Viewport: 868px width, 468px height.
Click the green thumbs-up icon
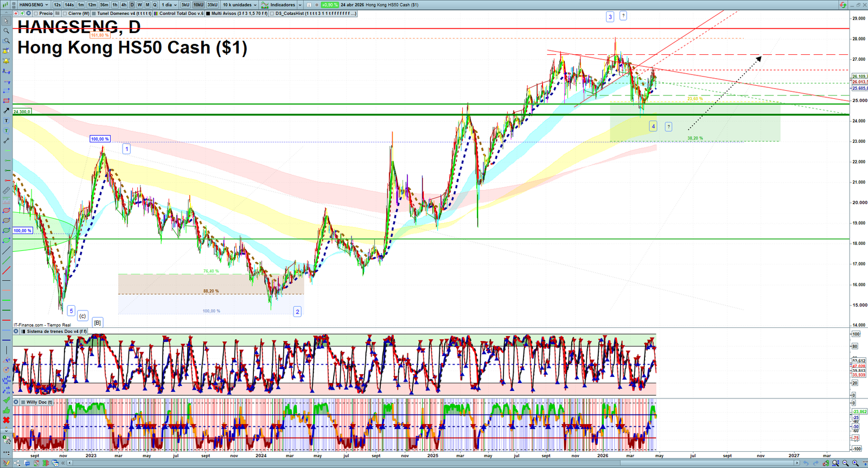[x=7, y=410]
